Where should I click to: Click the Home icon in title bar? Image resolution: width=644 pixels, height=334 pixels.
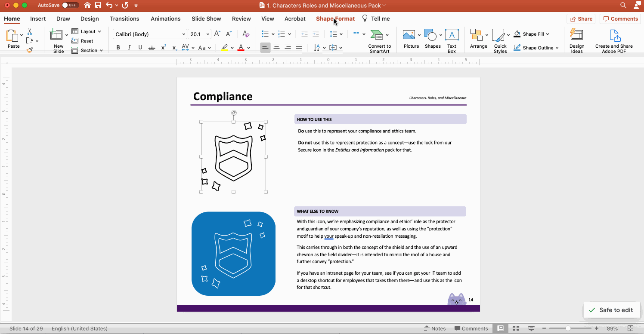(x=87, y=5)
